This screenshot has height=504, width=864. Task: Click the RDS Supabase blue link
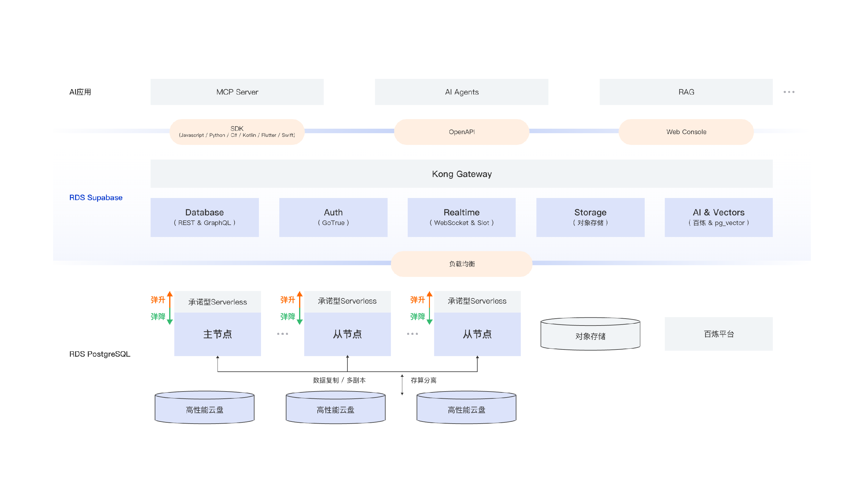point(96,197)
